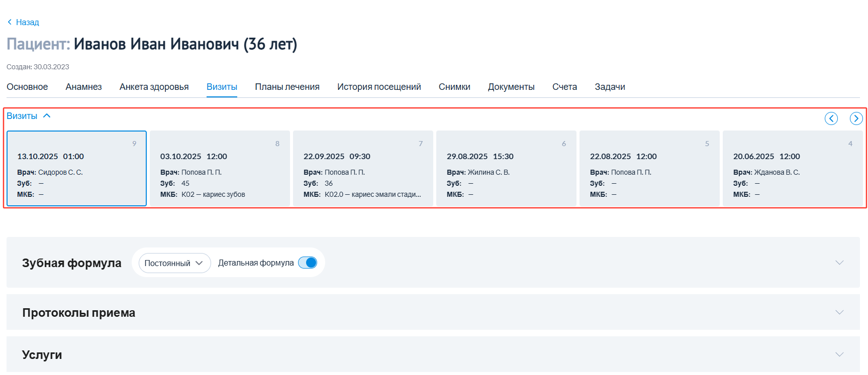The image size is (868, 375).
Task: Click doctor name Жданова В. С.
Action: [x=777, y=172]
